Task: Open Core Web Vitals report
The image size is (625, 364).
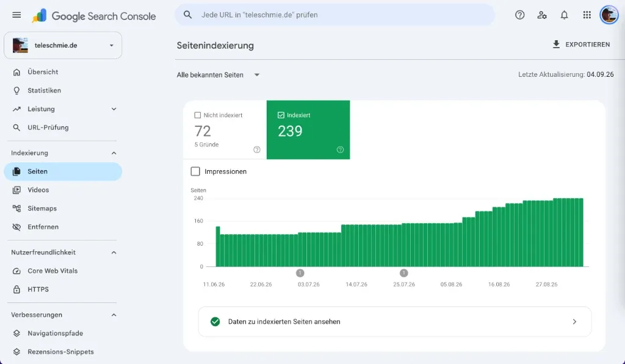Action: click(x=63, y=271)
